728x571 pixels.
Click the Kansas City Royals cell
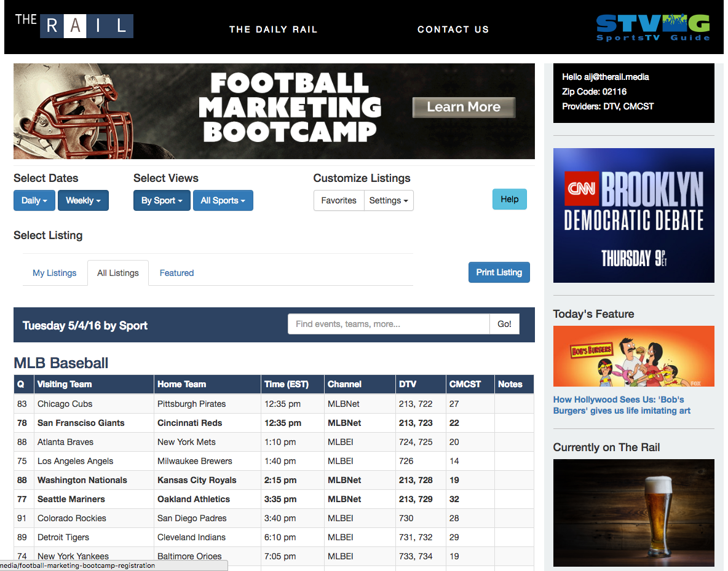[207, 480]
